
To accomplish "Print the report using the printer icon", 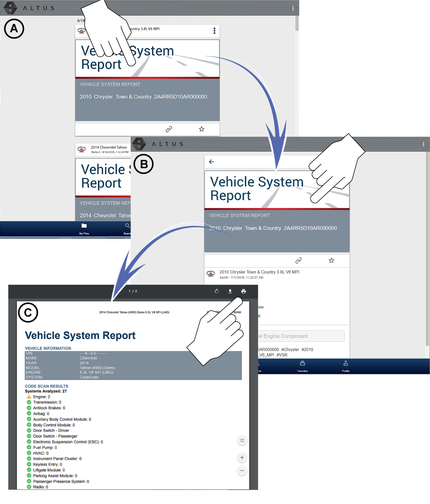I will coord(243,291).
